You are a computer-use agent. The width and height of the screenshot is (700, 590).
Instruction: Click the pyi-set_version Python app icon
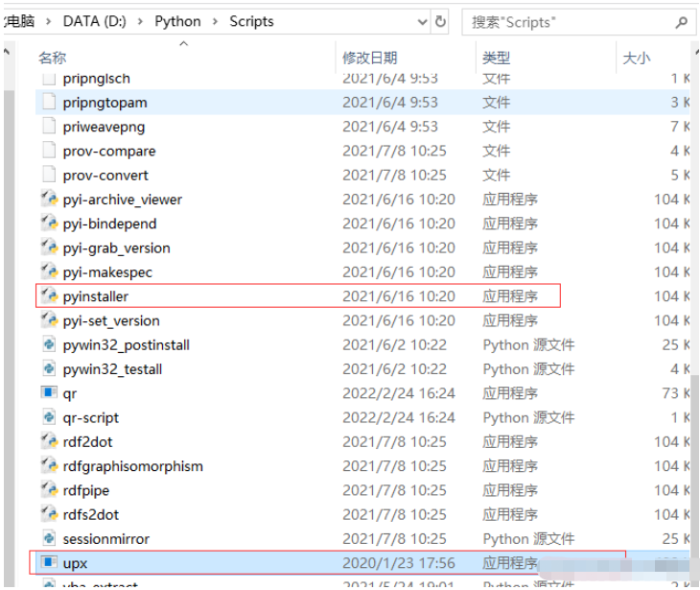tap(49, 320)
